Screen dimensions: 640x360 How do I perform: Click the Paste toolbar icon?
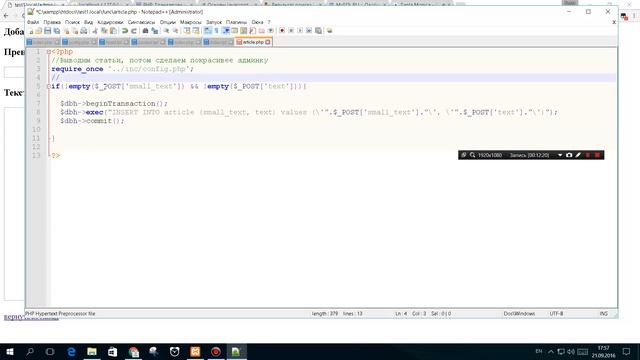tap(113, 31)
